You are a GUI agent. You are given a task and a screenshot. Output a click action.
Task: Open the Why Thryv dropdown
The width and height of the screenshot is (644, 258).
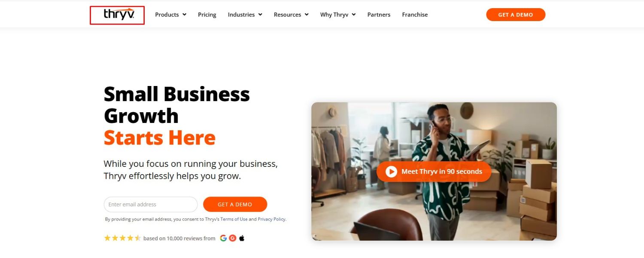coord(338,15)
